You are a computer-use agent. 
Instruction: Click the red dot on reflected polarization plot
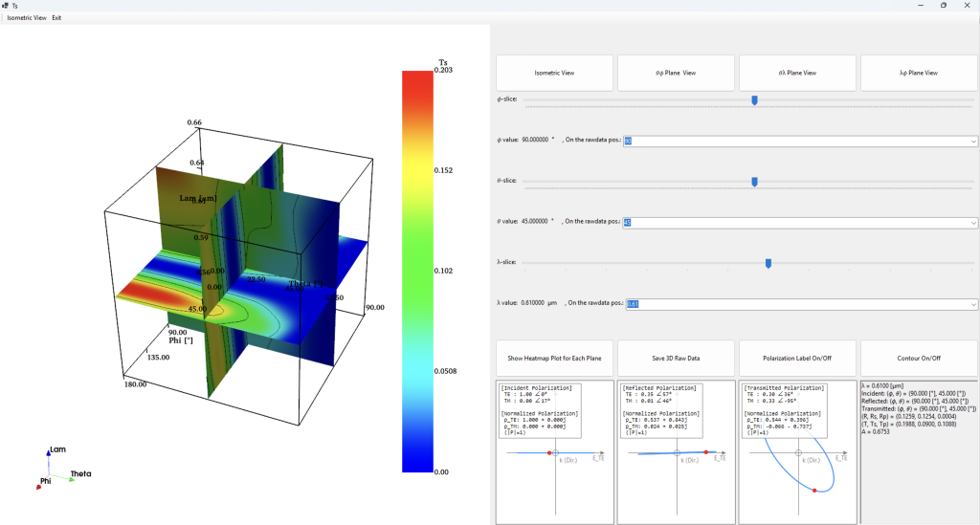[706, 451]
